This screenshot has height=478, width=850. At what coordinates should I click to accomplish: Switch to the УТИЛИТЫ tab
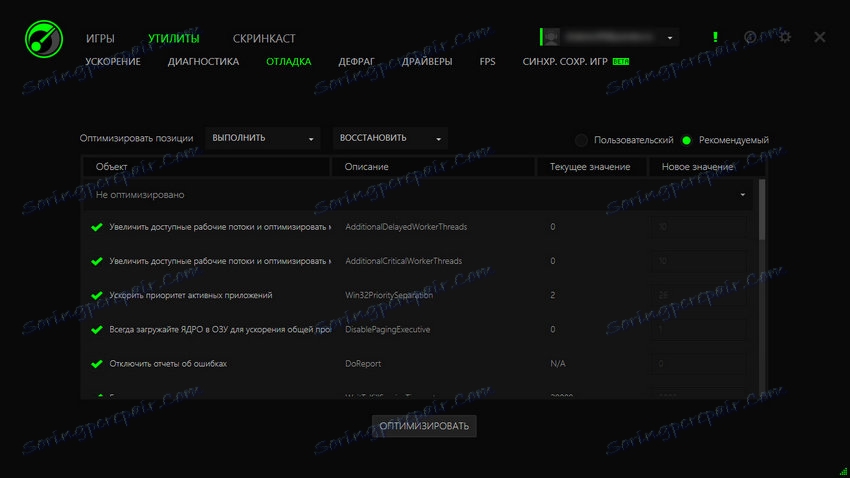(x=173, y=38)
